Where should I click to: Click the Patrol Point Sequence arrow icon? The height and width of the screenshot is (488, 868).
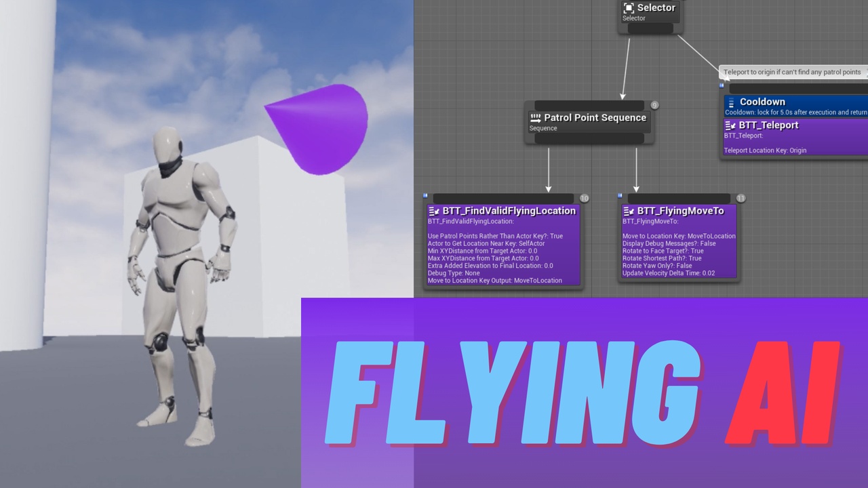(x=535, y=118)
